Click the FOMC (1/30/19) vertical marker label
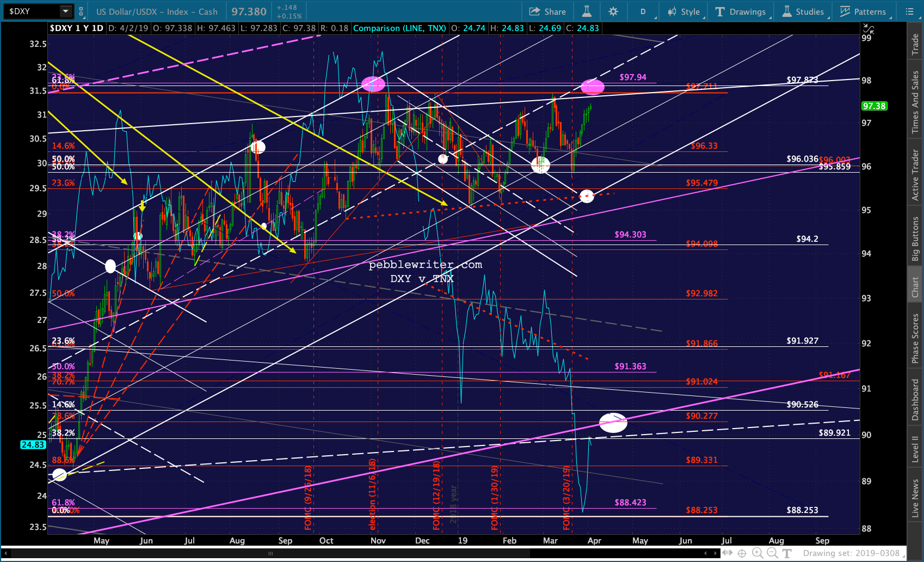 [495, 498]
